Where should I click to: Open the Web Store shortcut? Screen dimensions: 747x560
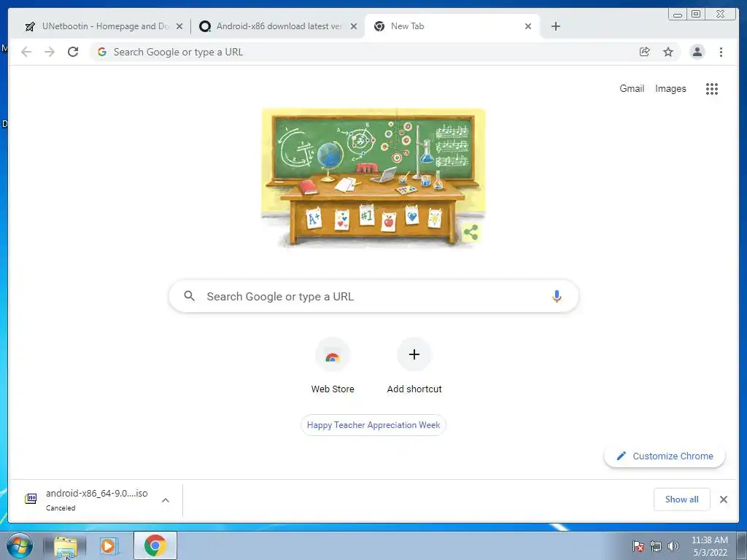click(x=333, y=367)
